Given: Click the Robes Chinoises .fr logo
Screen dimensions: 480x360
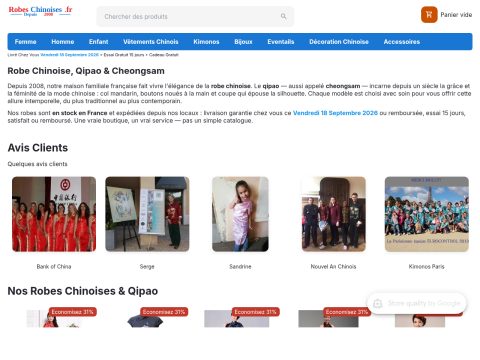Looking at the screenshot, I should click(x=40, y=11).
